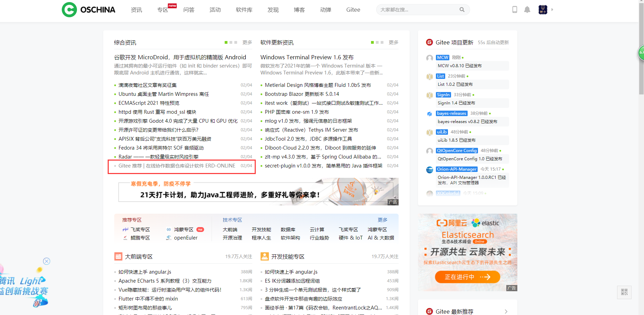
Task: Click 更多 in 技术专区 panel
Action: point(382,220)
